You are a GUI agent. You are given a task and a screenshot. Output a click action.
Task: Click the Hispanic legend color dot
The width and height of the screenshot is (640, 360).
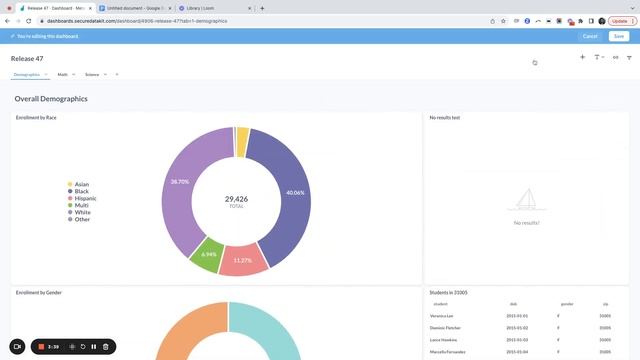(70, 198)
